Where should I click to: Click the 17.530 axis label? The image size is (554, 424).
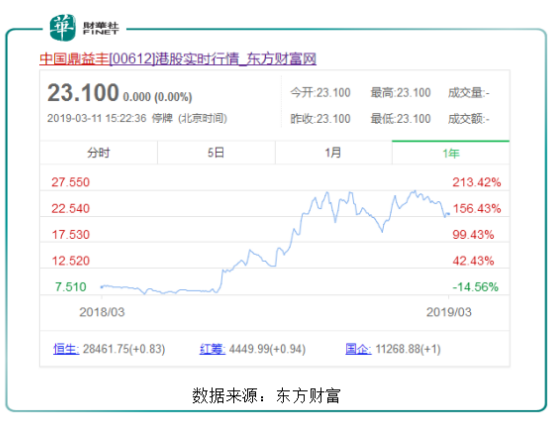(x=71, y=235)
